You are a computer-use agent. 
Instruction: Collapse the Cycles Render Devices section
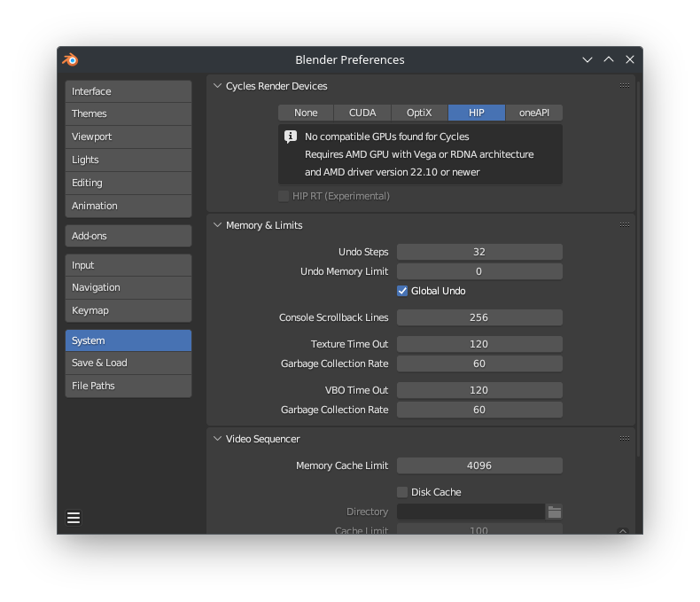(x=217, y=86)
